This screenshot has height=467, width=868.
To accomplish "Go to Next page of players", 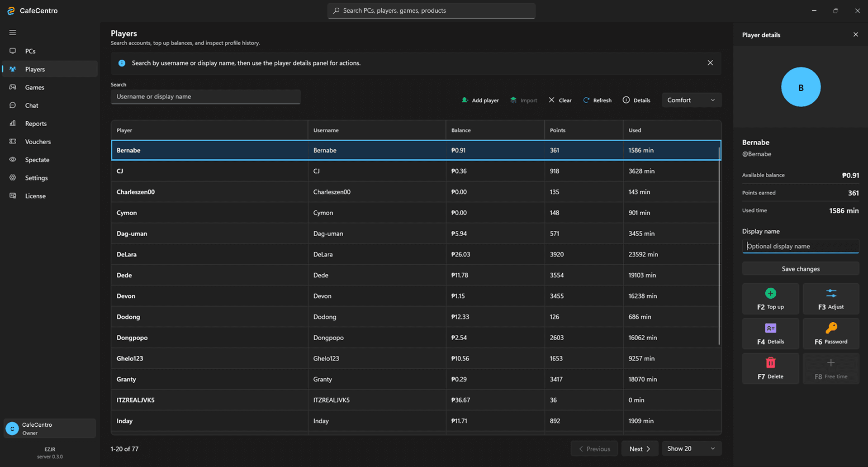I will [640, 448].
